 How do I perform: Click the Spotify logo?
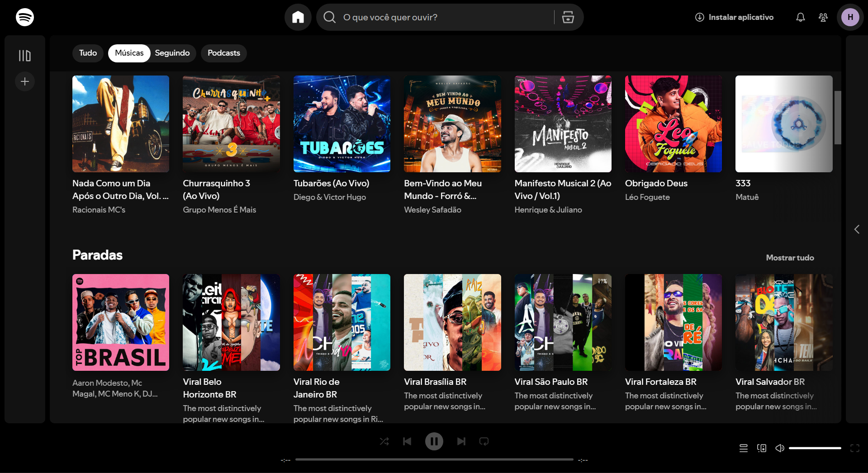pos(25,17)
